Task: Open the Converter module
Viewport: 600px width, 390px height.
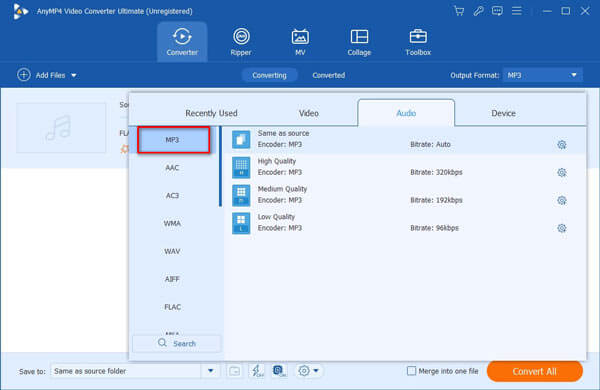Action: 182,42
